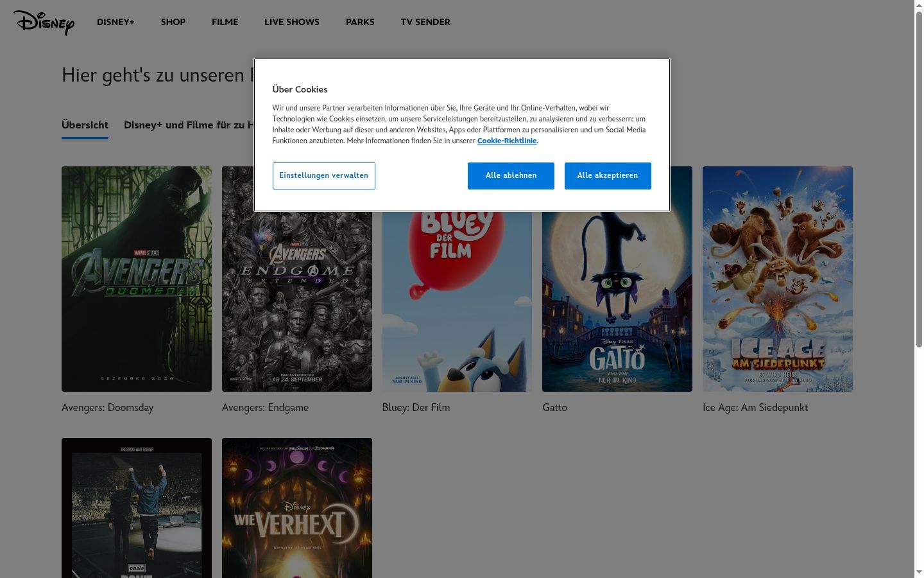Viewport: 924px width, 578px height.
Task: Open Einstellungen verwalten cookie settings
Action: (x=324, y=176)
